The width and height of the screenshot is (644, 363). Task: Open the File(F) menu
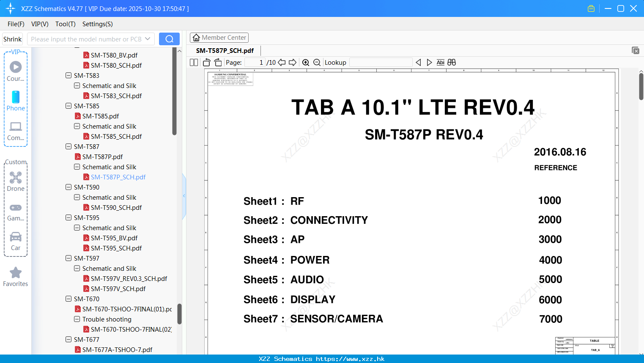pos(16,24)
